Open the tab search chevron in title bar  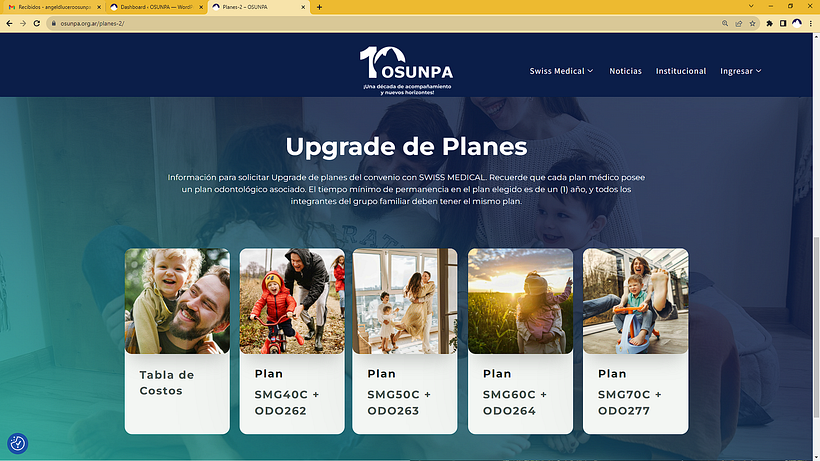[751, 6]
